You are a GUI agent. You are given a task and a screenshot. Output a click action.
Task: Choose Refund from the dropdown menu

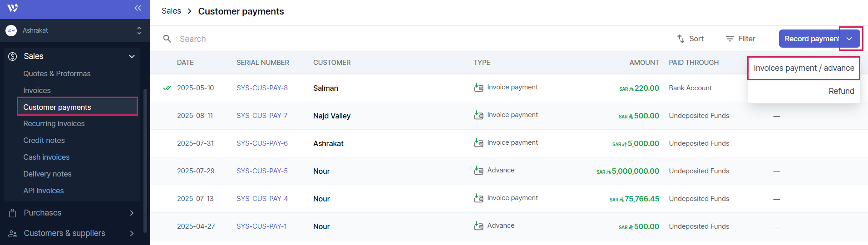tap(841, 91)
